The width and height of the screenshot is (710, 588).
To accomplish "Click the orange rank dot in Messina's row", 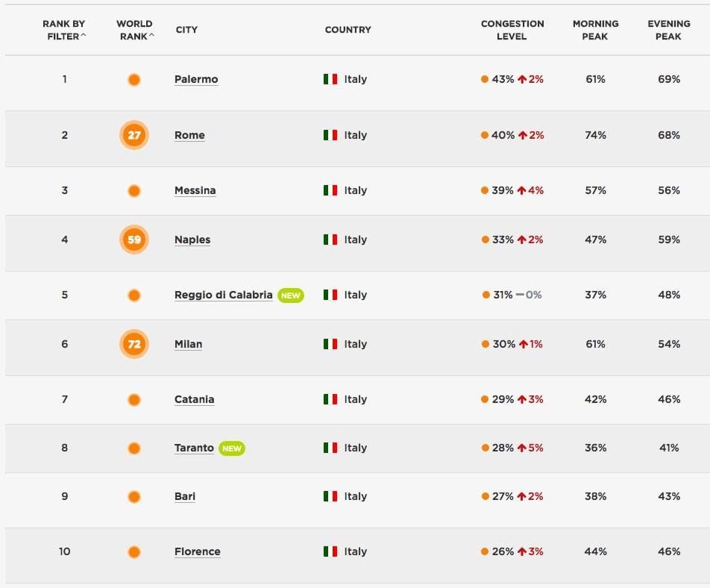I will 134,191.
